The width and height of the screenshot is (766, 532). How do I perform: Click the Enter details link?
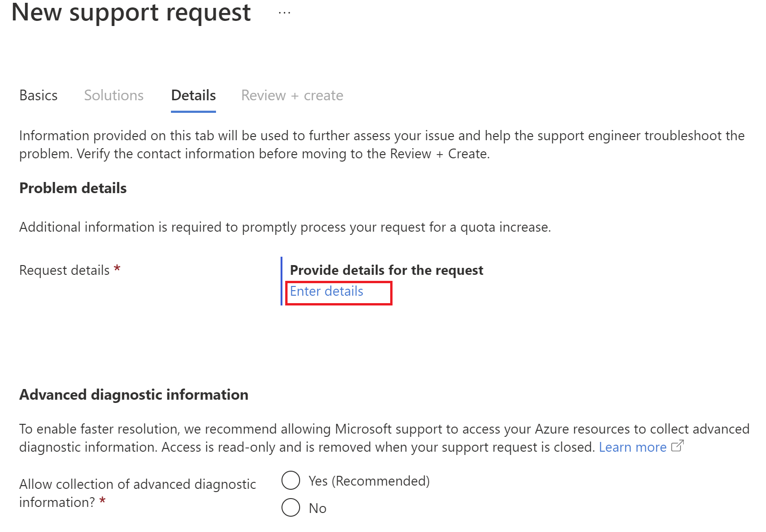tap(327, 292)
